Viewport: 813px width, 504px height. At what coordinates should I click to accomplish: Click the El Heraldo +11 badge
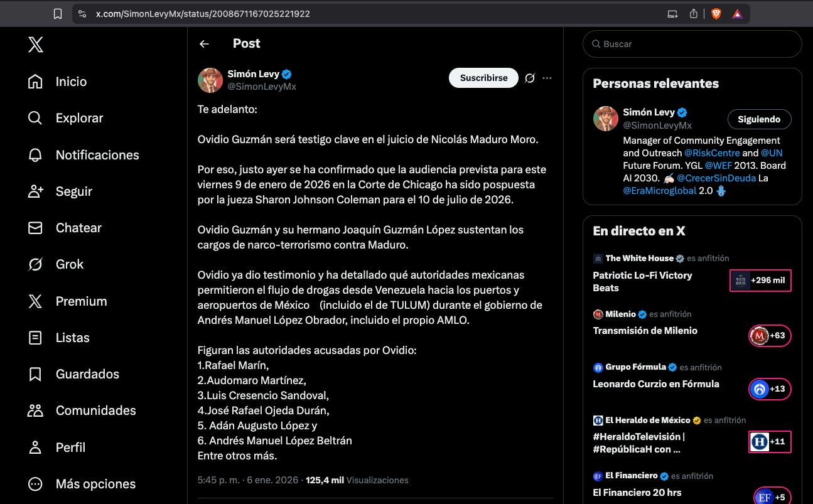click(x=770, y=442)
